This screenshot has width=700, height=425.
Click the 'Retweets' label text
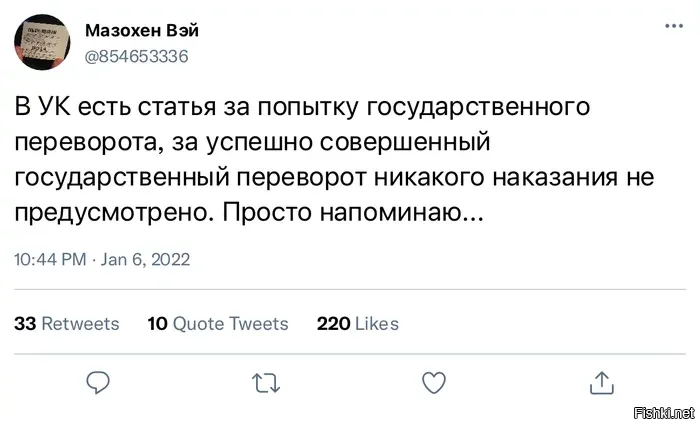pyautogui.click(x=80, y=323)
